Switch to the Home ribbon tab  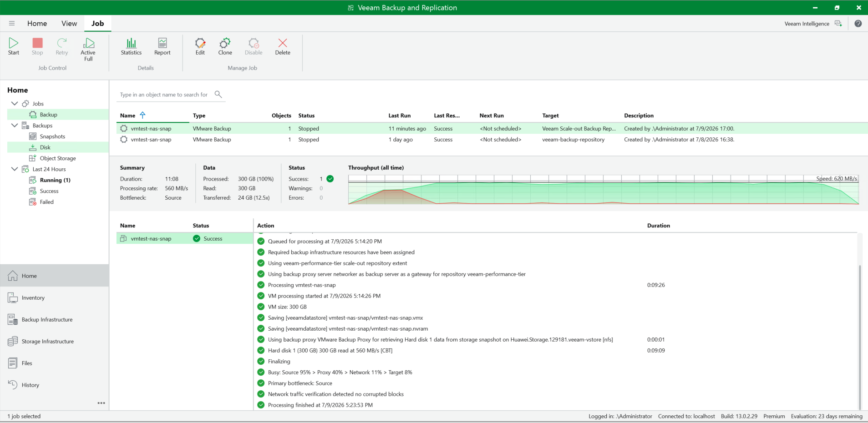coord(37,24)
